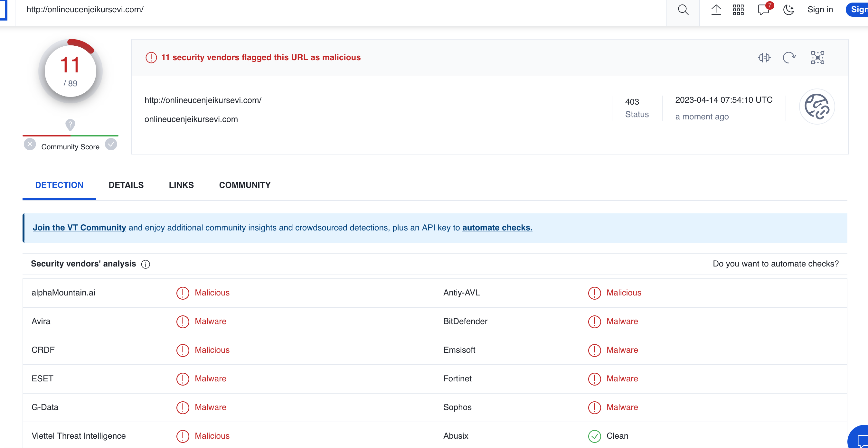This screenshot has width=868, height=448.
Task: Click Sign in link
Action: click(820, 9)
